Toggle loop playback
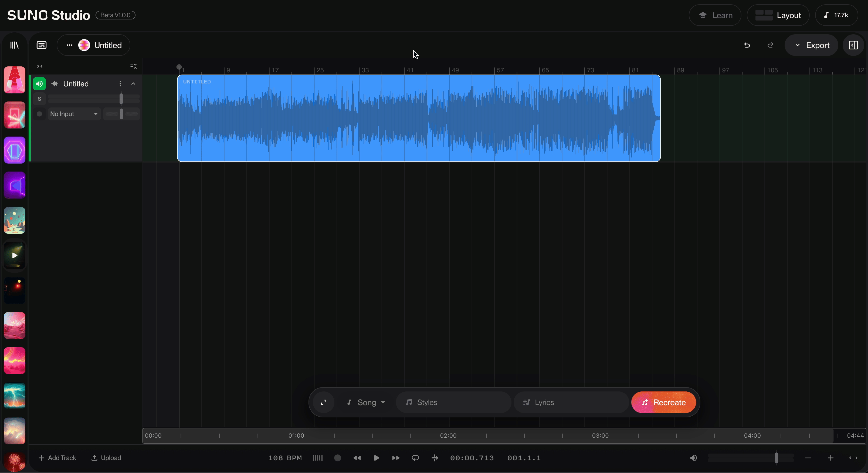868x473 pixels. click(415, 458)
